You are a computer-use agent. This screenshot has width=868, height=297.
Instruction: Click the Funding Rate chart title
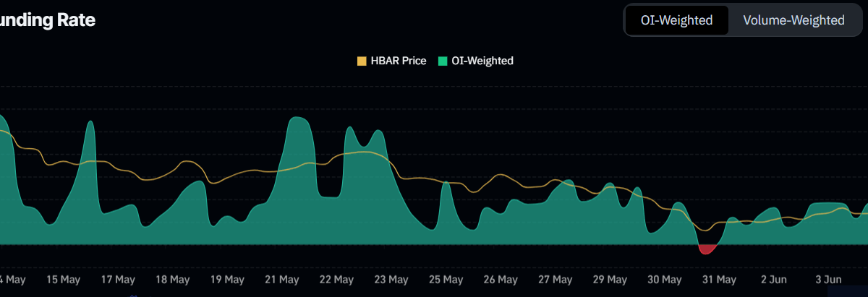pos(47,20)
